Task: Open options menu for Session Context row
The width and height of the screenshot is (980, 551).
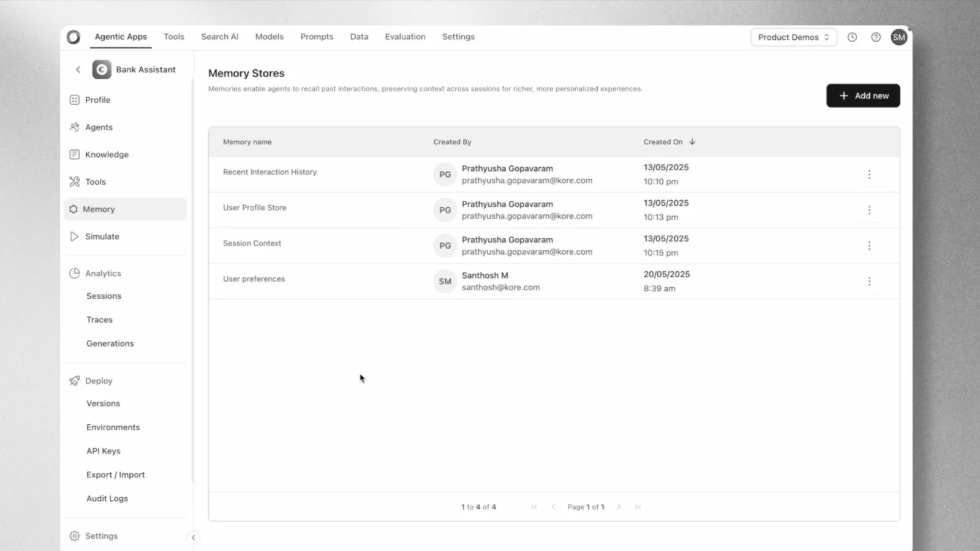Action: [869, 246]
